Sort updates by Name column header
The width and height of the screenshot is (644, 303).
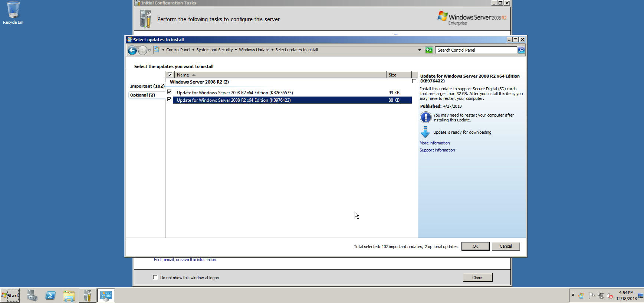coord(280,75)
